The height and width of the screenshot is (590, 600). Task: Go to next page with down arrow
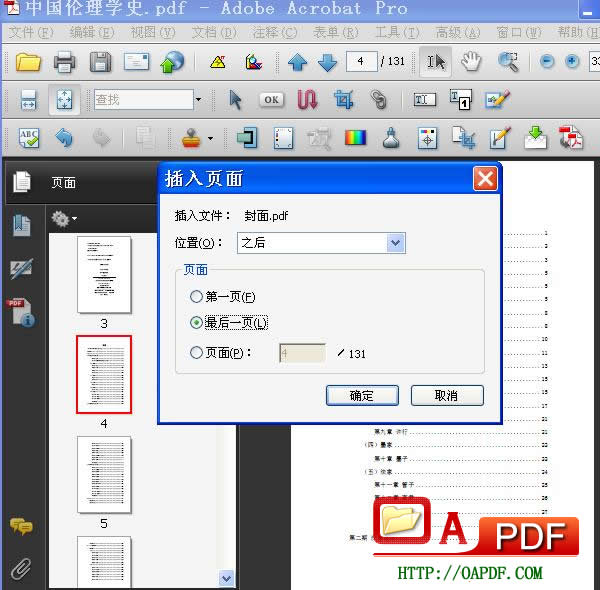pos(327,62)
